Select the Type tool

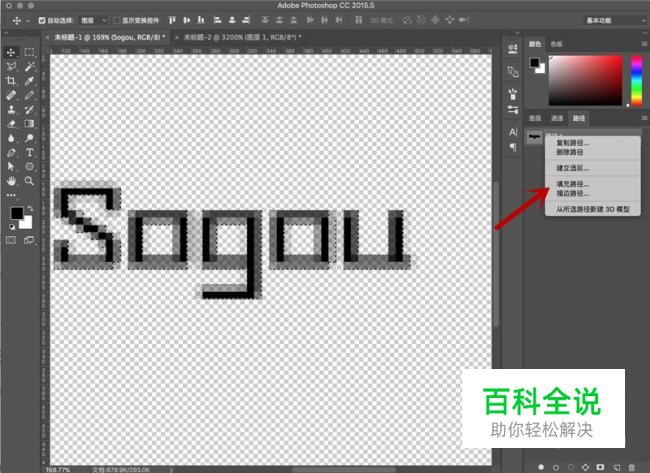(x=29, y=152)
